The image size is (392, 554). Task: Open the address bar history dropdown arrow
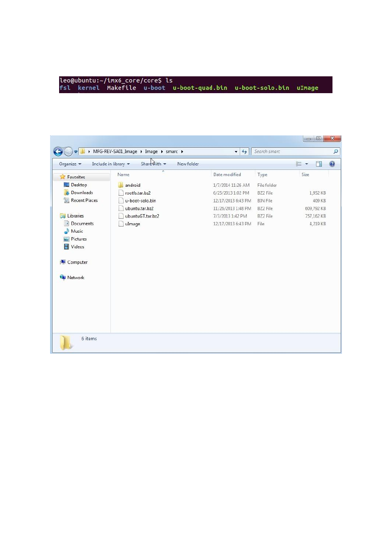(236, 152)
